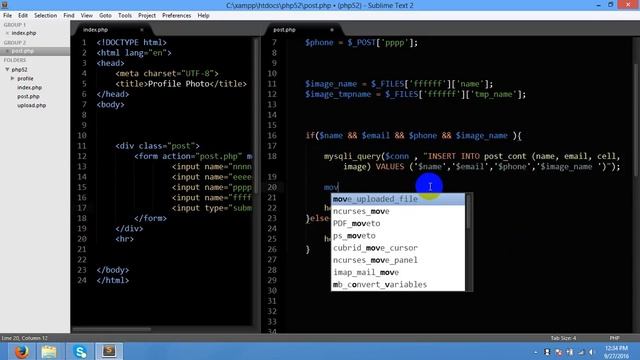Choose PDF_moveto from autocomplete list
The image size is (640, 360).
(x=398, y=224)
